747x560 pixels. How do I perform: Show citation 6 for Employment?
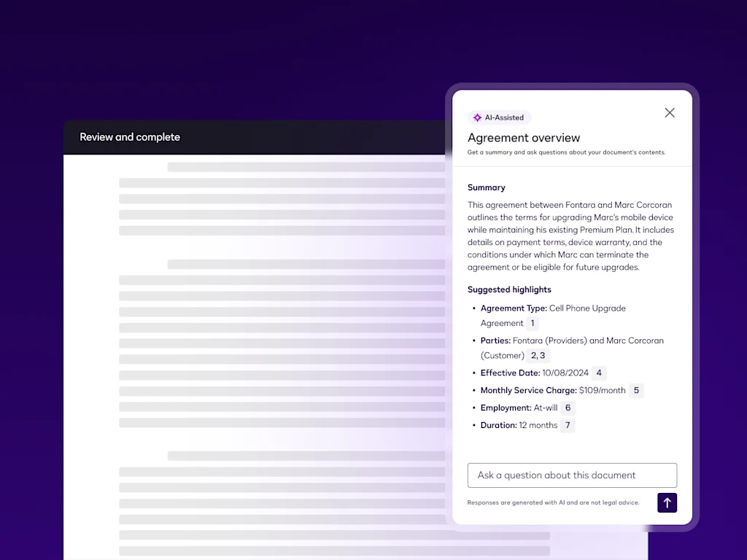coord(568,408)
